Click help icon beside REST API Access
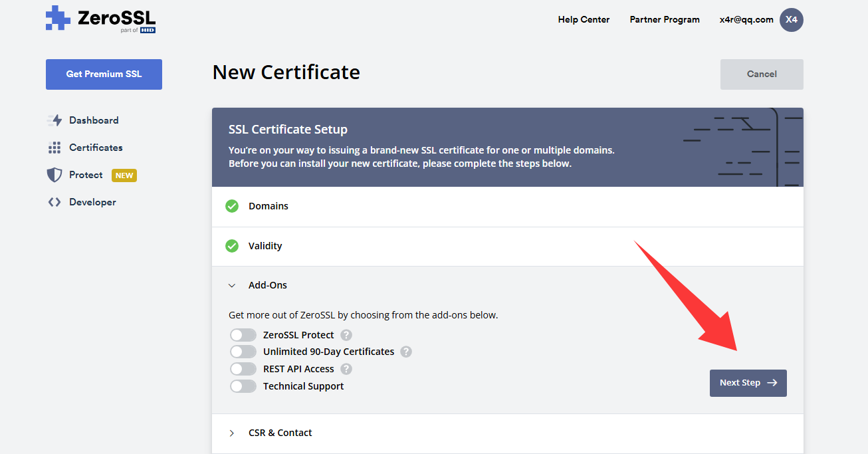The width and height of the screenshot is (868, 454). pyautogui.click(x=346, y=369)
